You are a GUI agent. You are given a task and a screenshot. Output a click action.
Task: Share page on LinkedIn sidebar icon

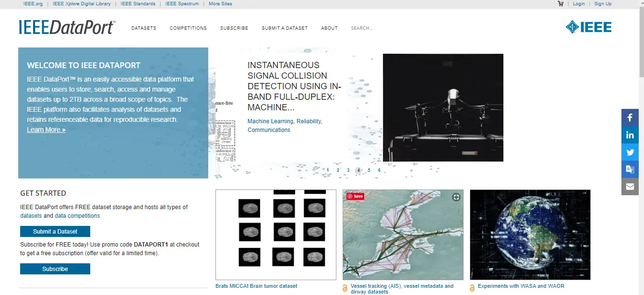630,135
